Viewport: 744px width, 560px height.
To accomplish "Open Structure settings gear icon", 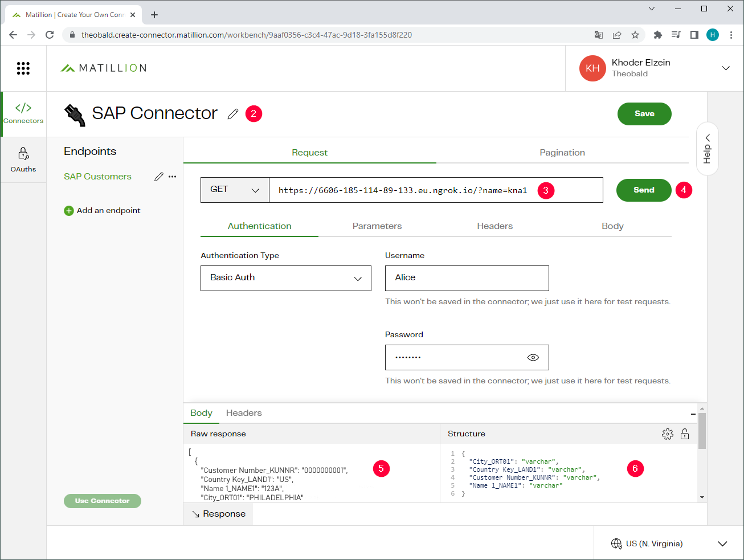I will (x=668, y=434).
